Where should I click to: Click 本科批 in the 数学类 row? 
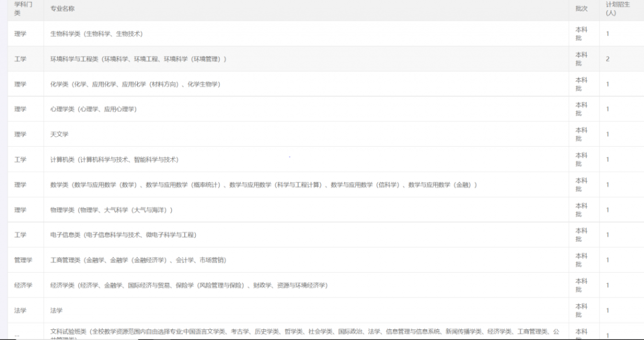point(581,185)
